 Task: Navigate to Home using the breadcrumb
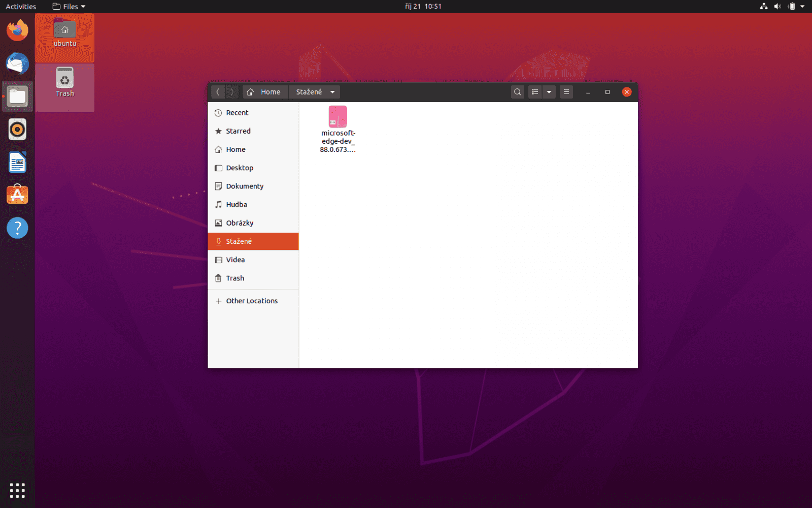(265, 92)
